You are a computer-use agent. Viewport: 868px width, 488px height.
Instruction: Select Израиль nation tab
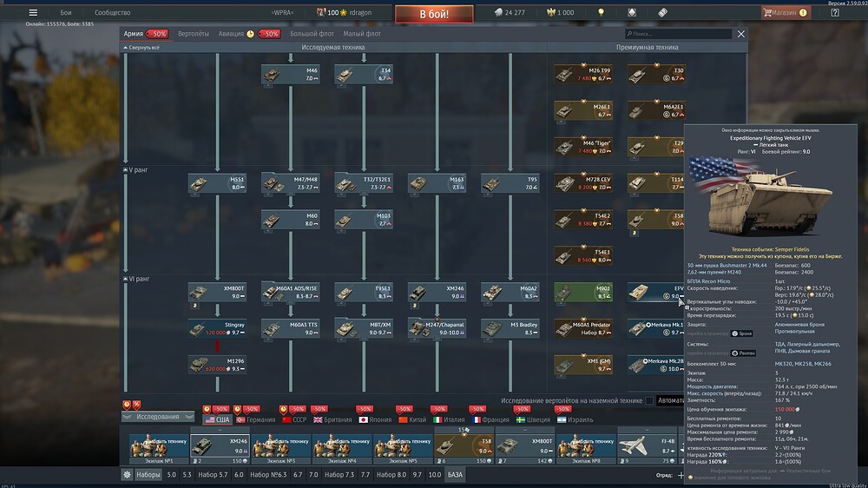[x=575, y=420]
